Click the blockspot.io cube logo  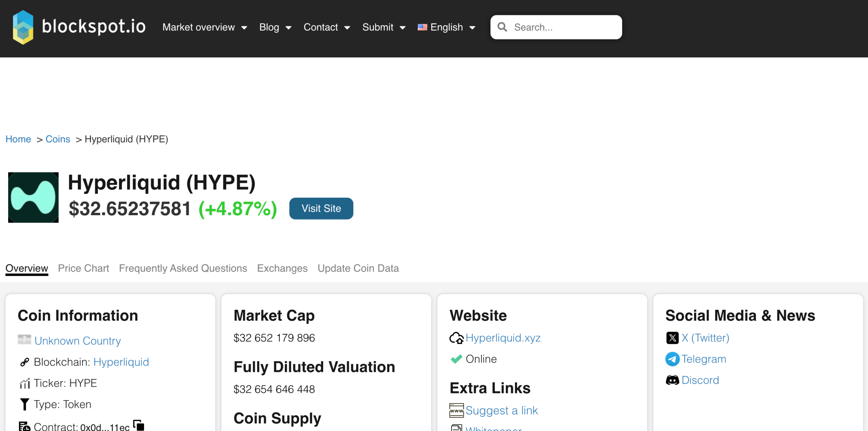tap(23, 27)
